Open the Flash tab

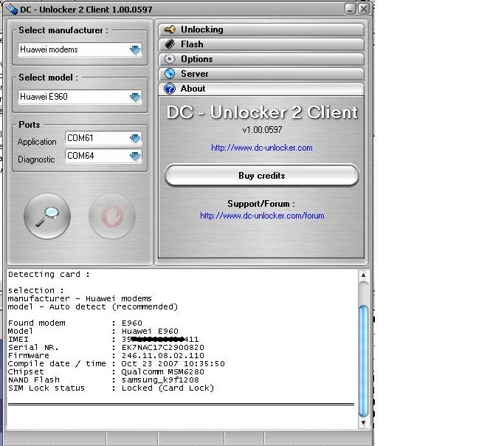coord(262,44)
